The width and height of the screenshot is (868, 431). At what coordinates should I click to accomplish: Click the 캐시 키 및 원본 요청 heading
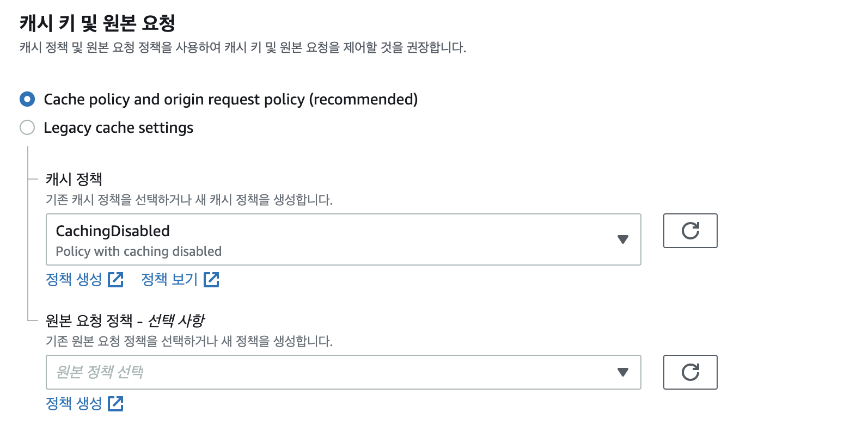click(x=97, y=23)
